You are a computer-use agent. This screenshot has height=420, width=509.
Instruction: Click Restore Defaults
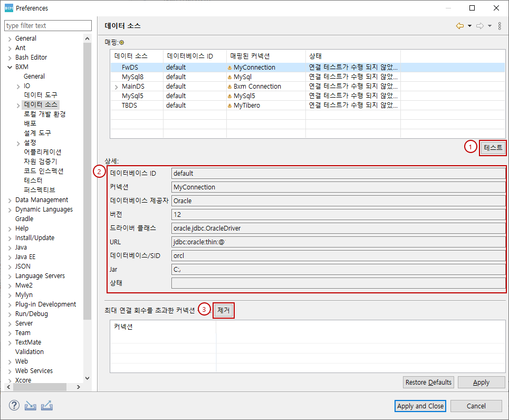click(428, 383)
